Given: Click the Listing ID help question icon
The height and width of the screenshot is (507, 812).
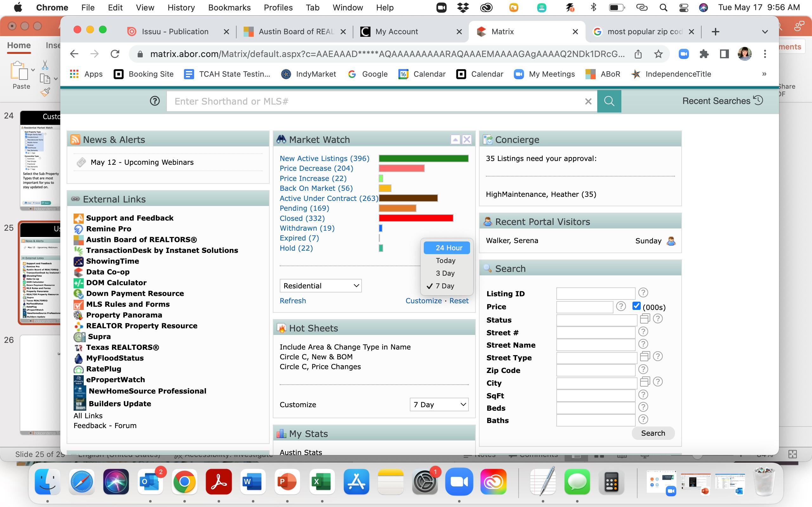Looking at the screenshot, I should click(x=643, y=293).
